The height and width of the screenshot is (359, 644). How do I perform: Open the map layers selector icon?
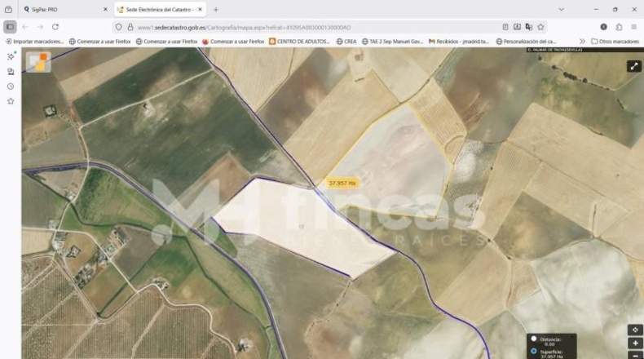38,62
